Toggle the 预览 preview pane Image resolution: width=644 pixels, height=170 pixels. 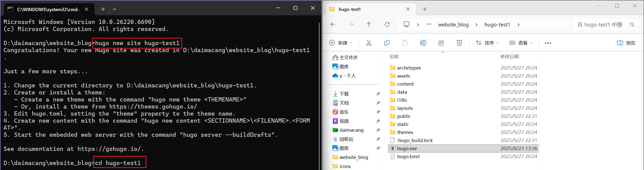coord(626,43)
